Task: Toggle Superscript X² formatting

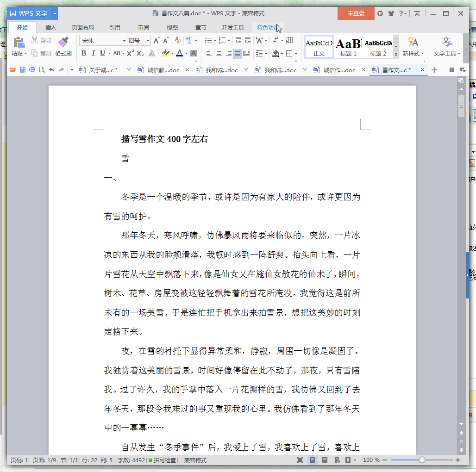Action: tap(130, 53)
